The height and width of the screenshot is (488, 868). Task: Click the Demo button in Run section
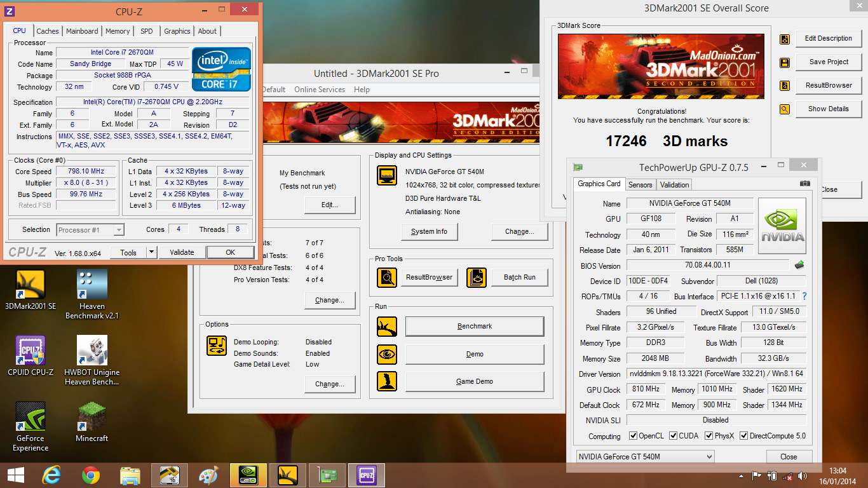pyautogui.click(x=475, y=354)
